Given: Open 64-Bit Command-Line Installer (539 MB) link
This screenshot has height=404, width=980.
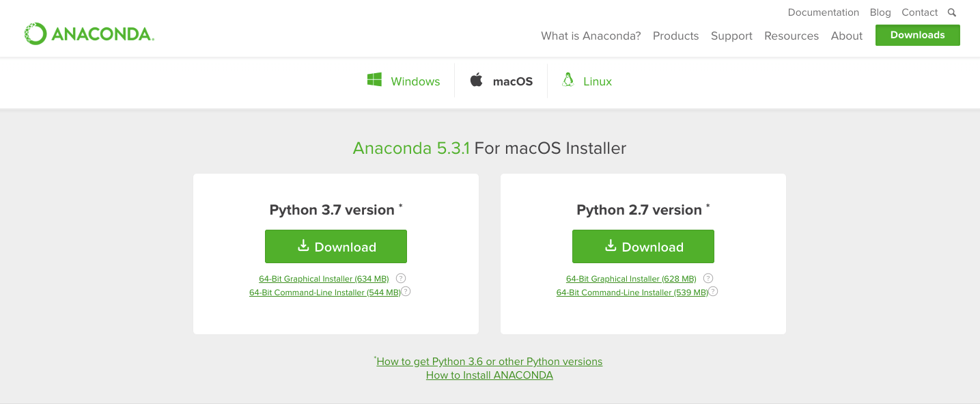Looking at the screenshot, I should tap(632, 293).
